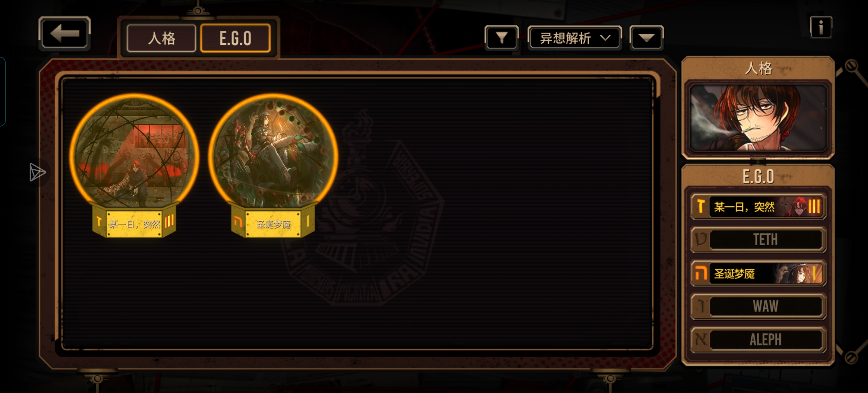Open the 异想解析 sort dropdown
868x393 pixels.
(575, 37)
